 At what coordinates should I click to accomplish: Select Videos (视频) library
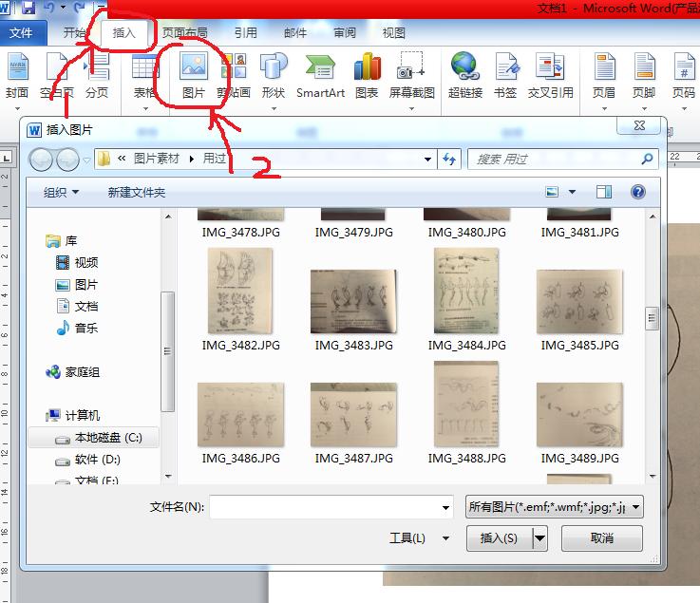tap(76, 262)
